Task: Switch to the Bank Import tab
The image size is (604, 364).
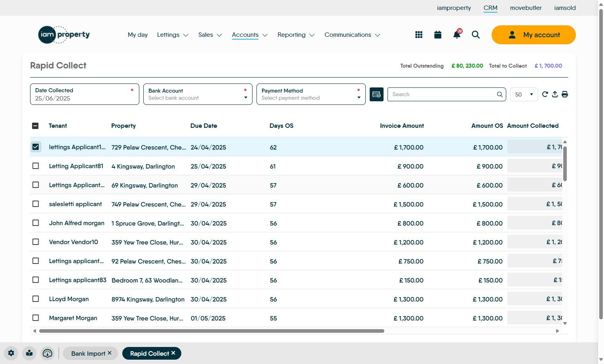Action: tap(88, 353)
